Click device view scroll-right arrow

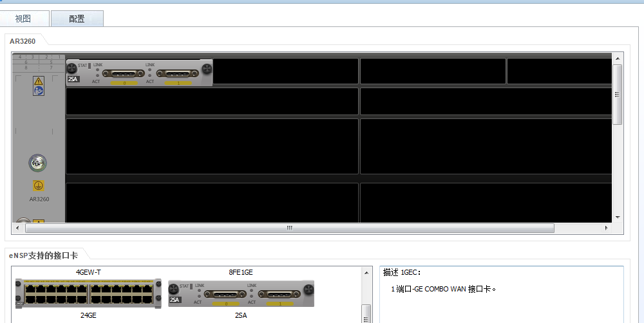(606, 228)
